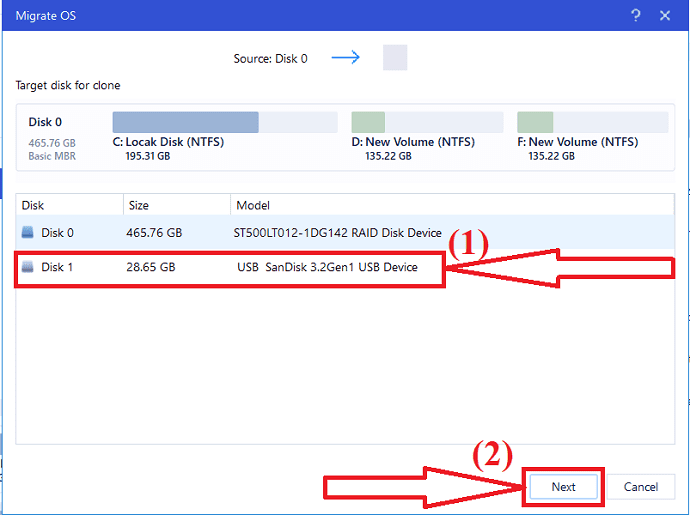Click the empty target disk placeholder square
The width and height of the screenshot is (690, 515).
395,58
